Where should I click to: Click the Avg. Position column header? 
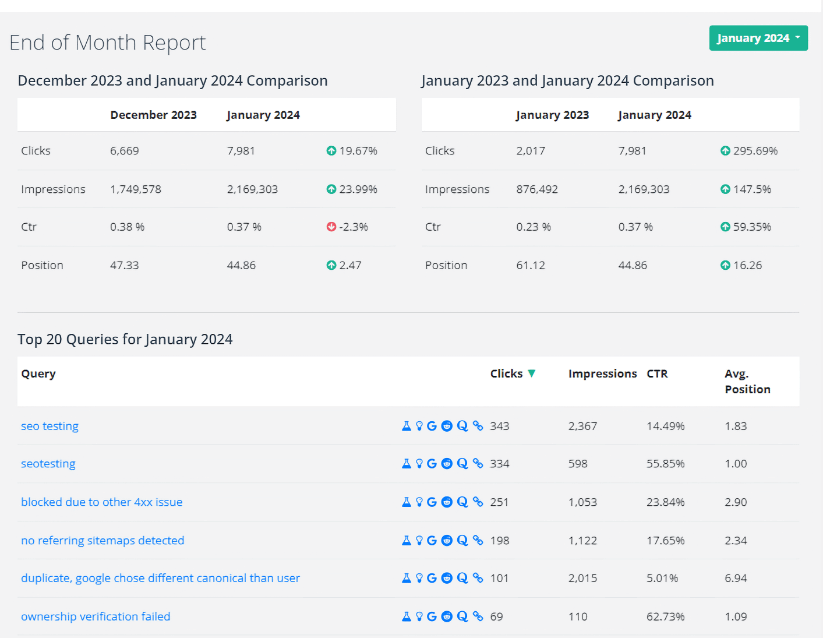coord(747,381)
